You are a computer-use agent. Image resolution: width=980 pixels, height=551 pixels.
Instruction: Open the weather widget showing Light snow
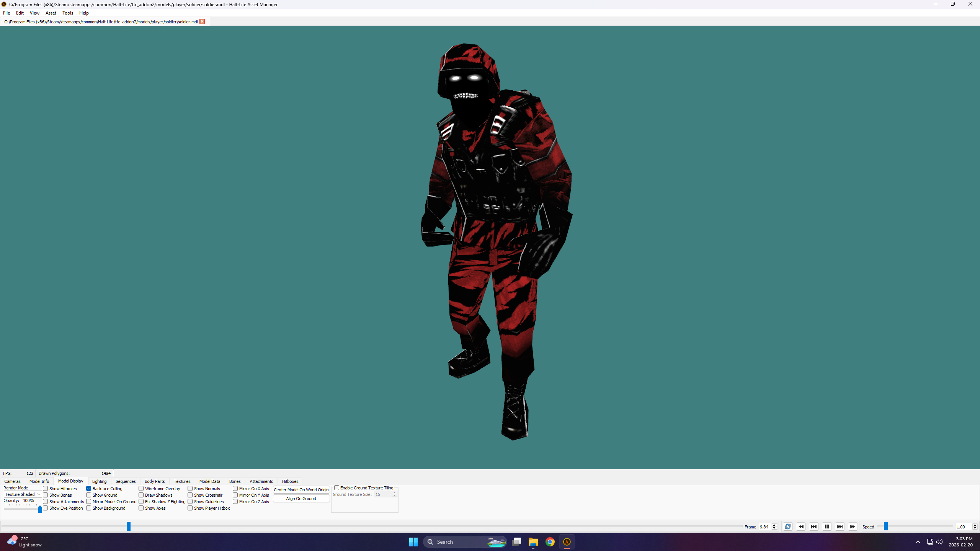pyautogui.click(x=24, y=542)
